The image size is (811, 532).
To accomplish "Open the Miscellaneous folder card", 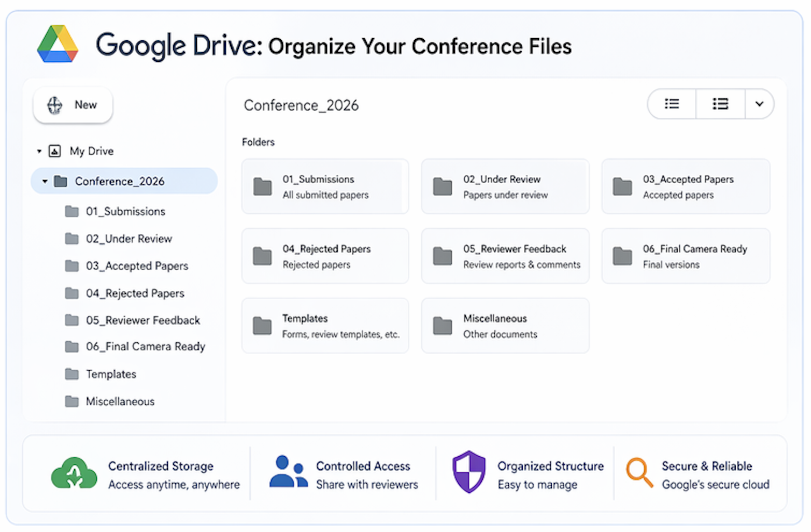I will (505, 326).
